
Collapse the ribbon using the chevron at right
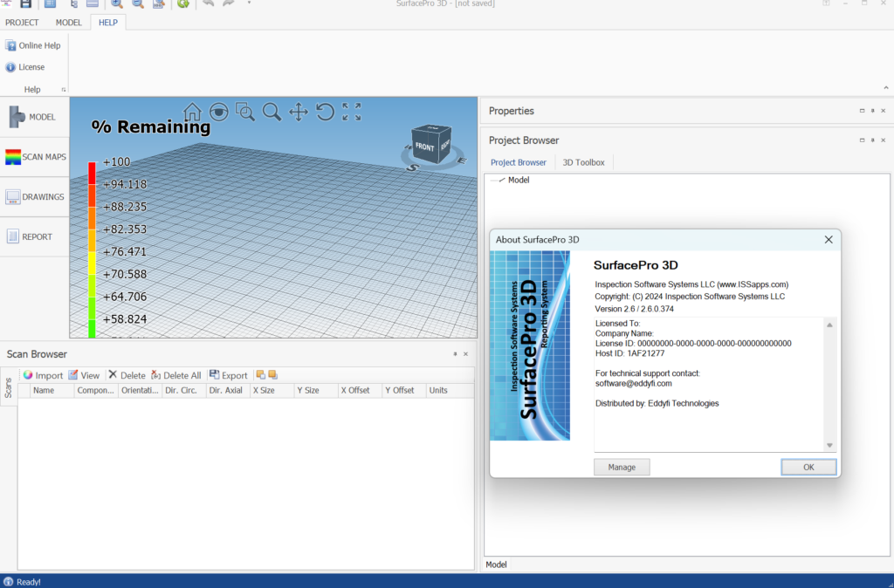[x=886, y=88]
